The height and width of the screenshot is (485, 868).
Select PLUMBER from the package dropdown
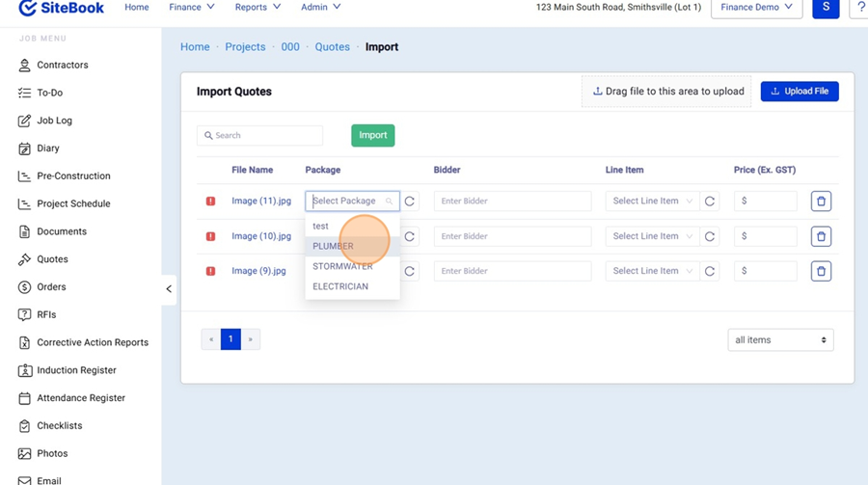[x=334, y=246]
